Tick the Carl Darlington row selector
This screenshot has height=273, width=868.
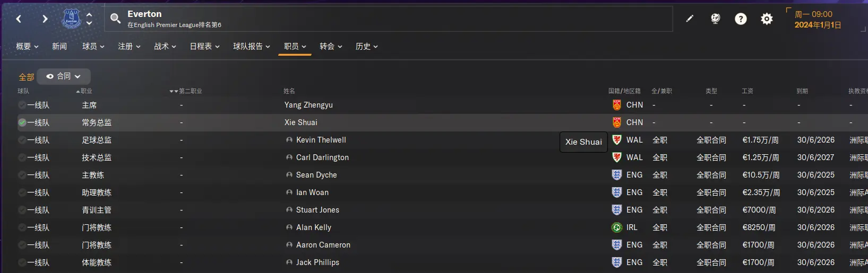pos(22,157)
